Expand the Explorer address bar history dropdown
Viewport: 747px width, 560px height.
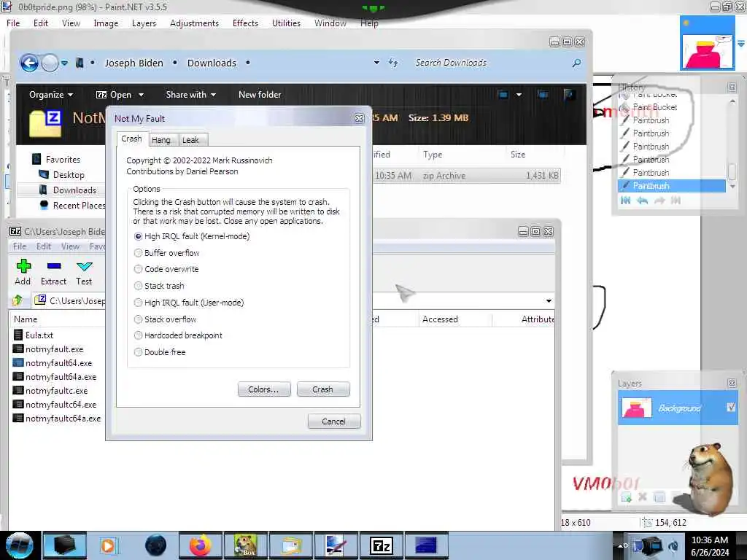(376, 63)
